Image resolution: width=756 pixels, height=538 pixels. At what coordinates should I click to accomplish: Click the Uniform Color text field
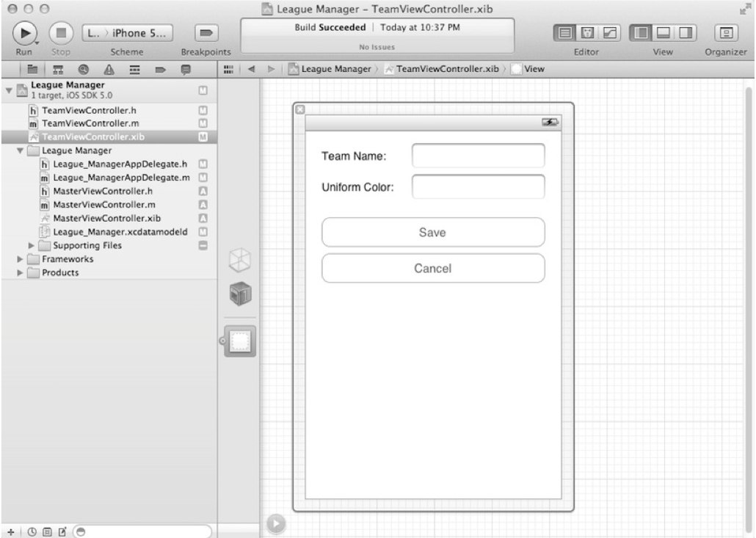[x=479, y=186]
